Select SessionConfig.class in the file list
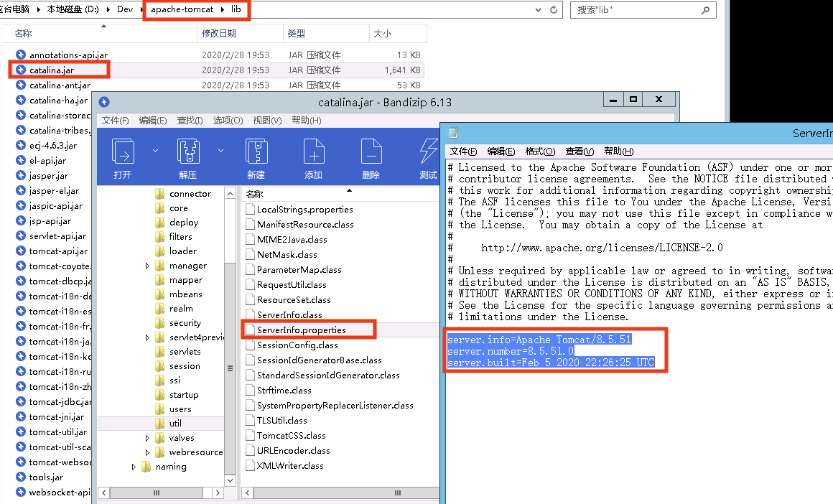 point(297,345)
